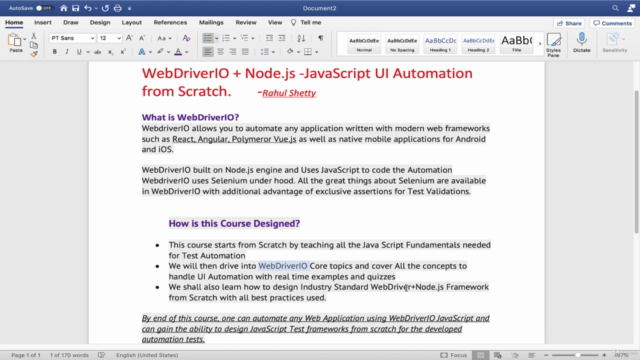Screen dimensions: 640x360
Task: Justify the paragraph text
Action: click(245, 52)
